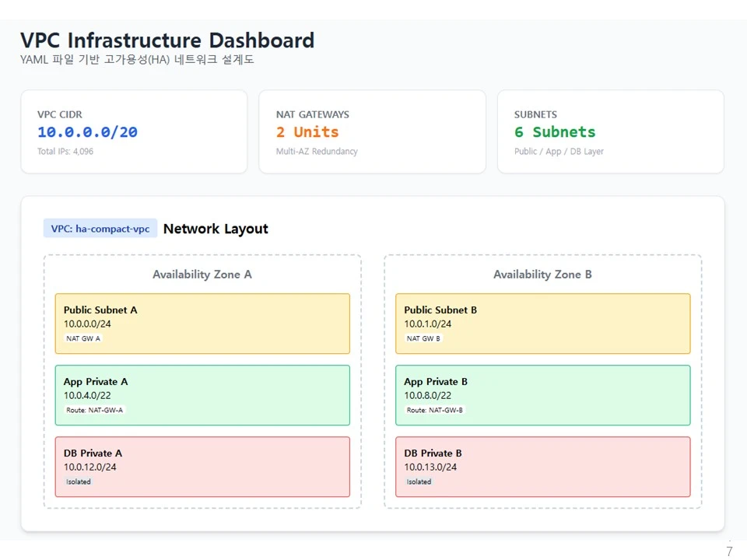
Task: Select the CIDR 10.0.4.0/22
Action: [87, 396]
